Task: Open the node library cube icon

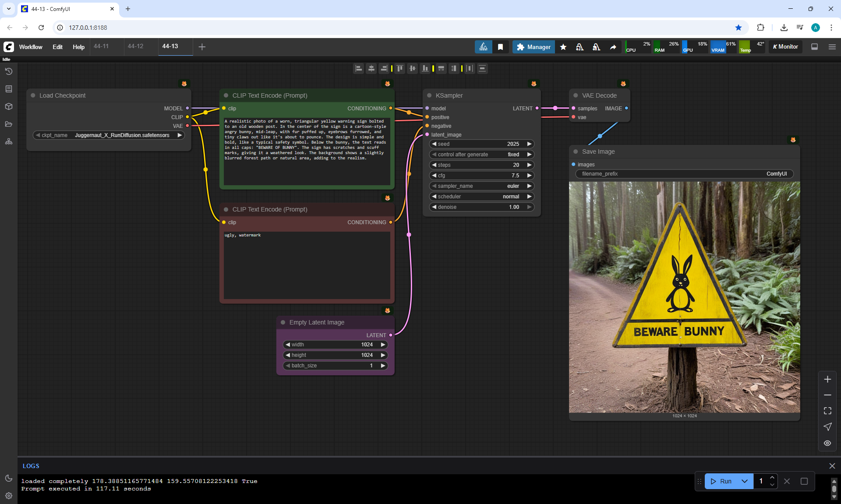Action: click(8, 106)
